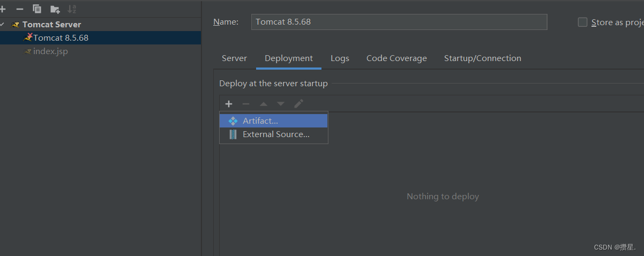Viewport: 644px width, 256px height.
Task: Click the 'Nothing to deploy' text
Action: click(443, 197)
